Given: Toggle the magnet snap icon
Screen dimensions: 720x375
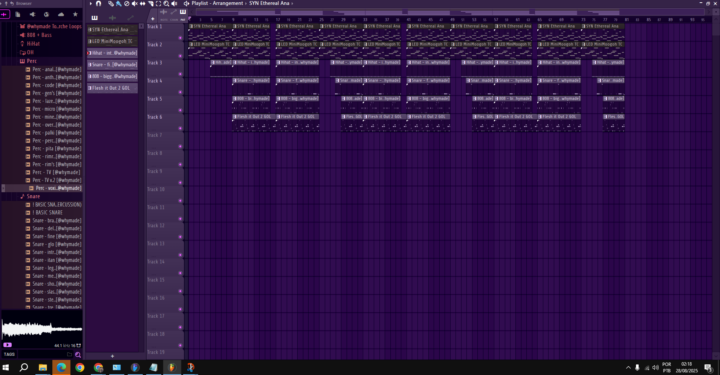Looking at the screenshot, I should coord(99,3).
